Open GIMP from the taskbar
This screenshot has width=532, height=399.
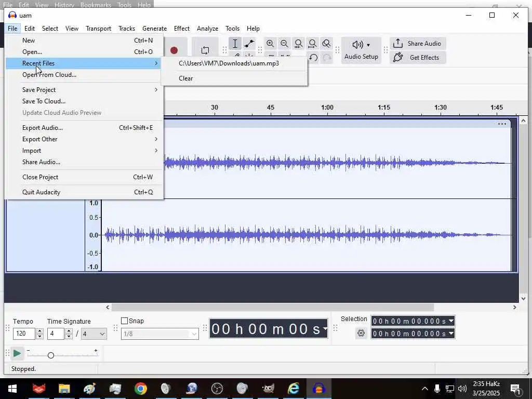268,389
